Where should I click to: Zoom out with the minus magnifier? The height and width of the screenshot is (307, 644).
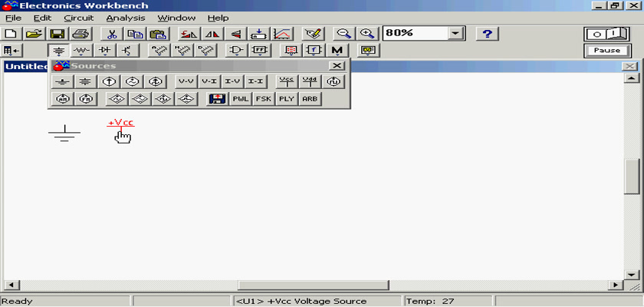click(x=344, y=34)
